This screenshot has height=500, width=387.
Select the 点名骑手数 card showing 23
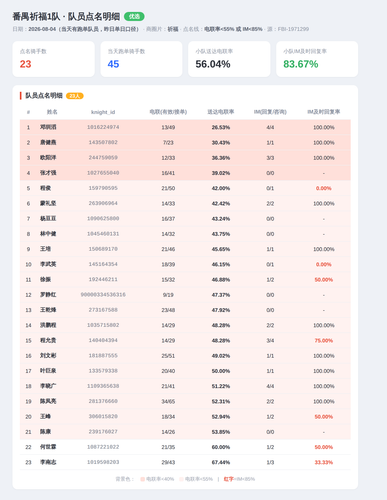(x=54, y=59)
